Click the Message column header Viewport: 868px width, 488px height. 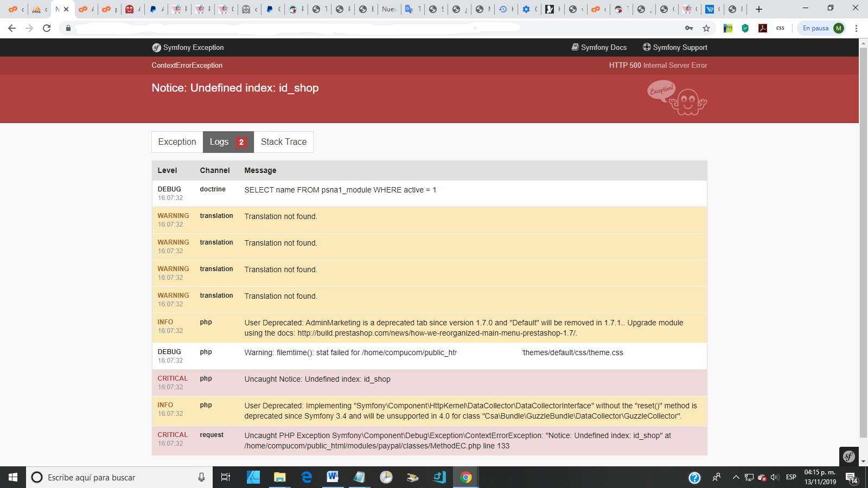260,170
